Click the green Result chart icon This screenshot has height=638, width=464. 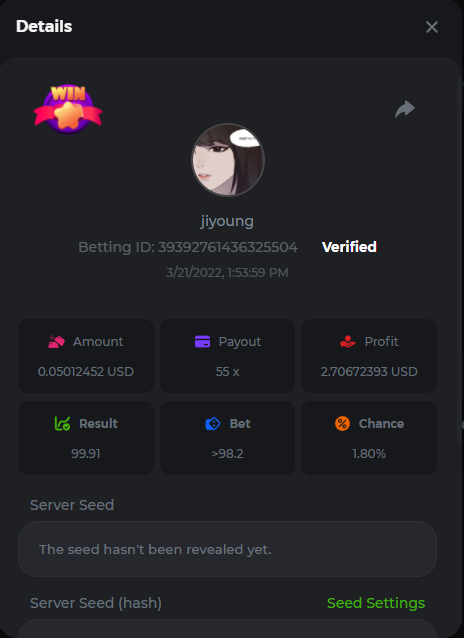(x=62, y=424)
